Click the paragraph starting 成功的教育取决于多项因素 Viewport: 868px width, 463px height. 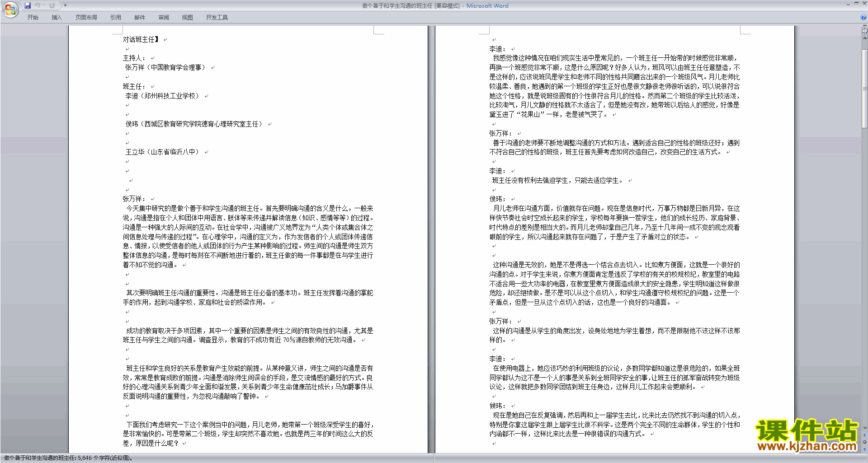click(248, 335)
